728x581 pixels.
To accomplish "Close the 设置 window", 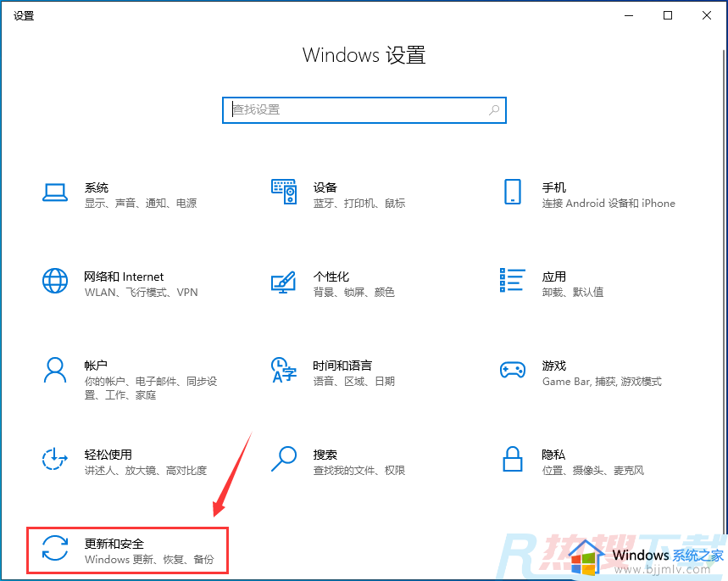I will (707, 15).
